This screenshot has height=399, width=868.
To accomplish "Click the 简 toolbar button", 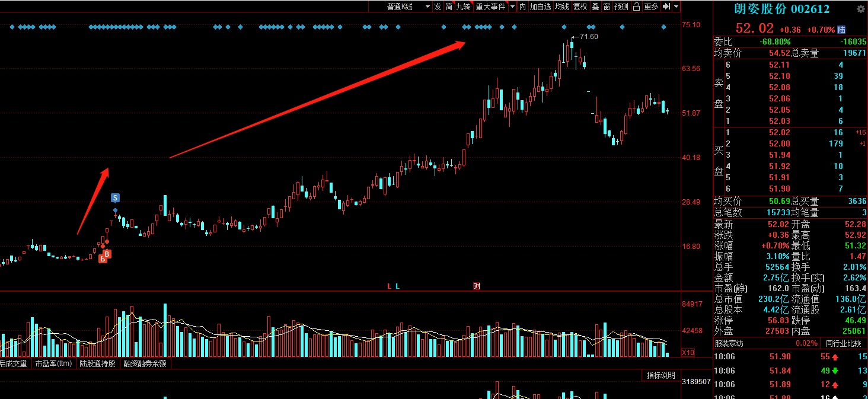I will point(449,7).
